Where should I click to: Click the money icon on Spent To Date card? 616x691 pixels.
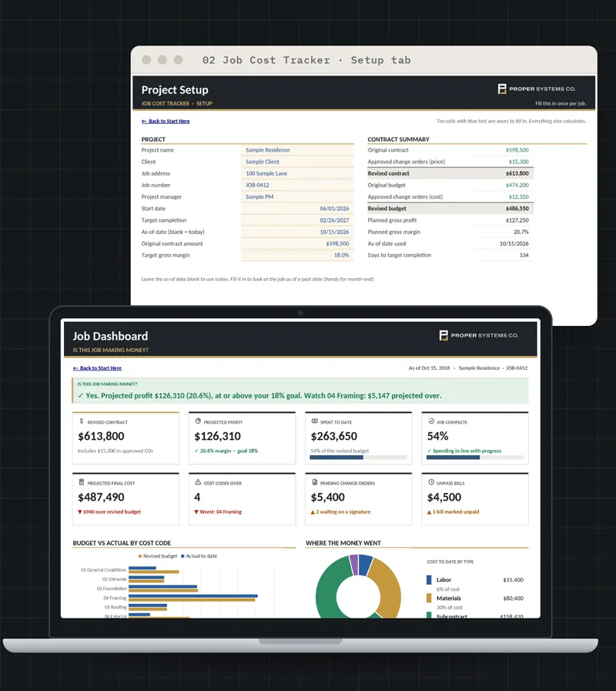point(315,421)
